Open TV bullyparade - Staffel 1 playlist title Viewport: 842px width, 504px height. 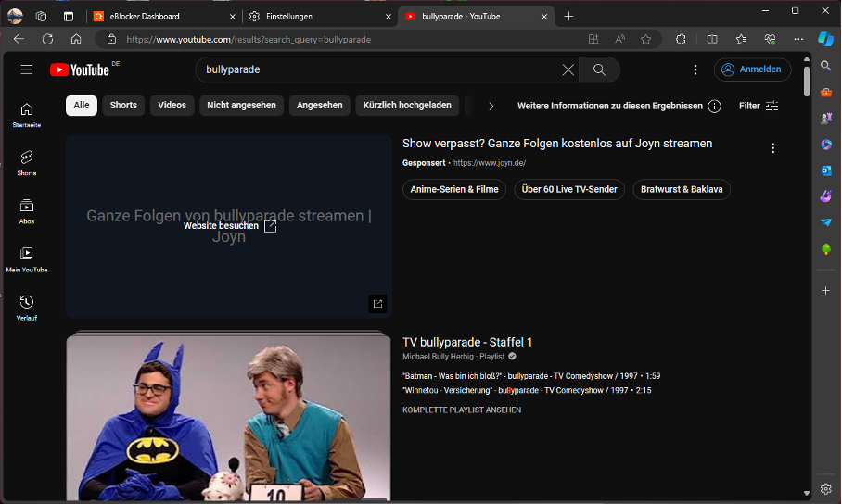(467, 343)
